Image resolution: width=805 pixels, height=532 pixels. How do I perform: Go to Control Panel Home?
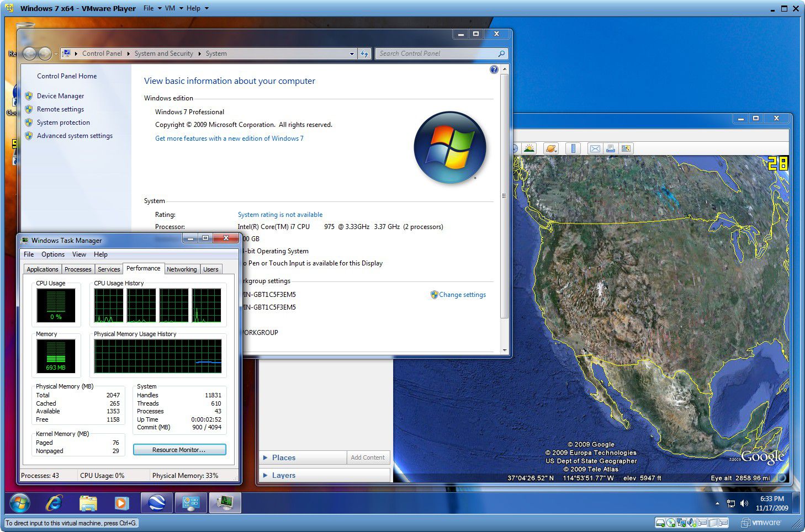tap(67, 76)
